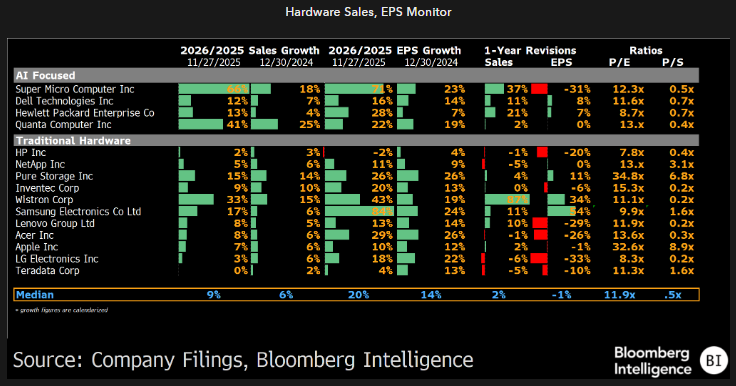Select the Traditional Hardware section header

click(x=356, y=140)
